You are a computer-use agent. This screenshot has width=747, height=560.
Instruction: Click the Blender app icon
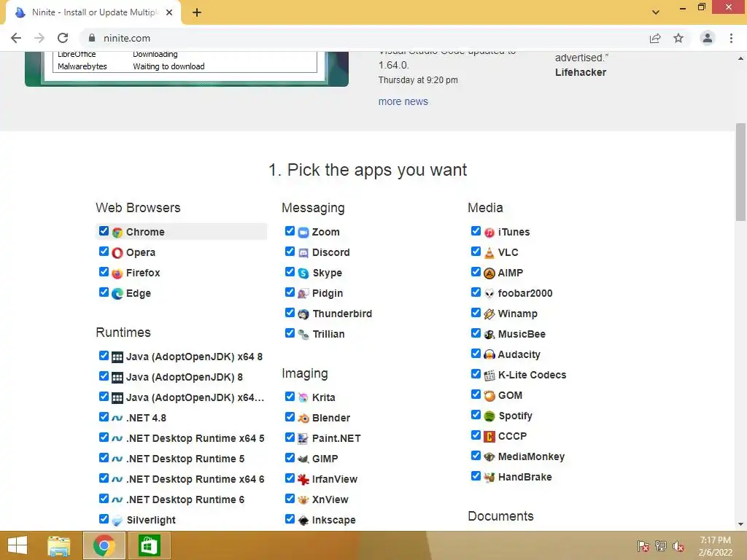coord(303,419)
